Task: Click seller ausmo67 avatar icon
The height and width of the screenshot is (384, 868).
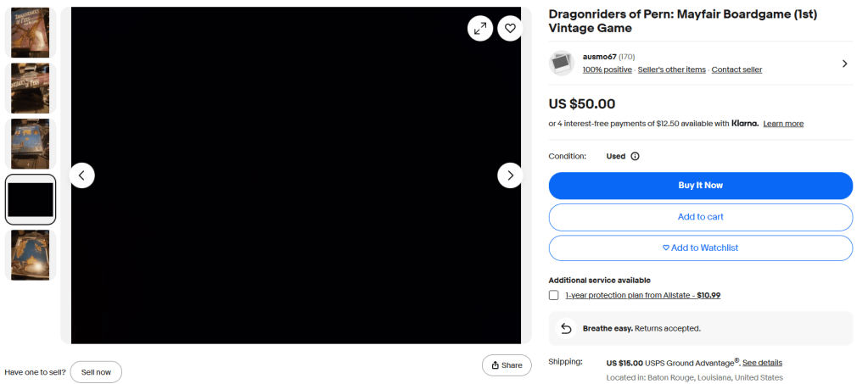Action: [x=562, y=63]
